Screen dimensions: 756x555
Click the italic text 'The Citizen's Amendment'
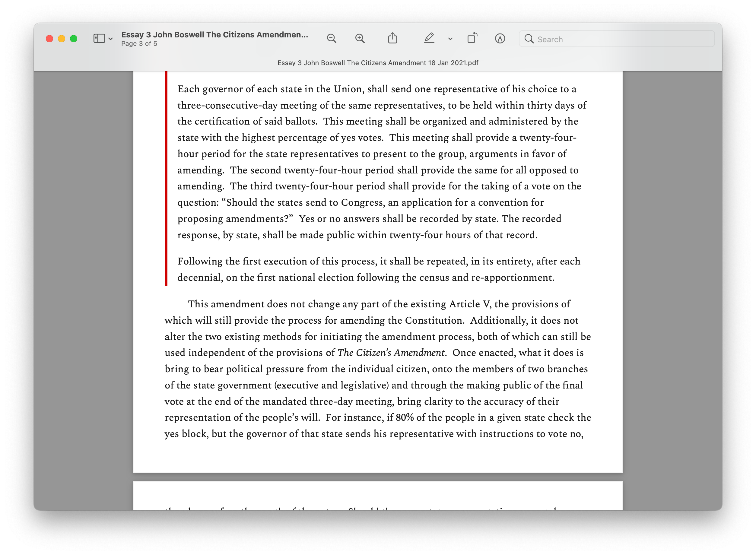click(x=391, y=352)
